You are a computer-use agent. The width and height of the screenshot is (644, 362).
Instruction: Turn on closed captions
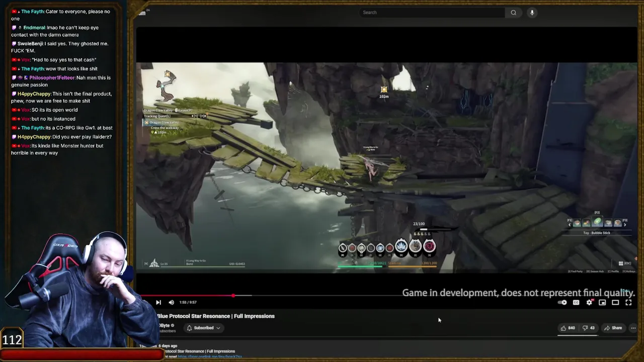coord(576,302)
